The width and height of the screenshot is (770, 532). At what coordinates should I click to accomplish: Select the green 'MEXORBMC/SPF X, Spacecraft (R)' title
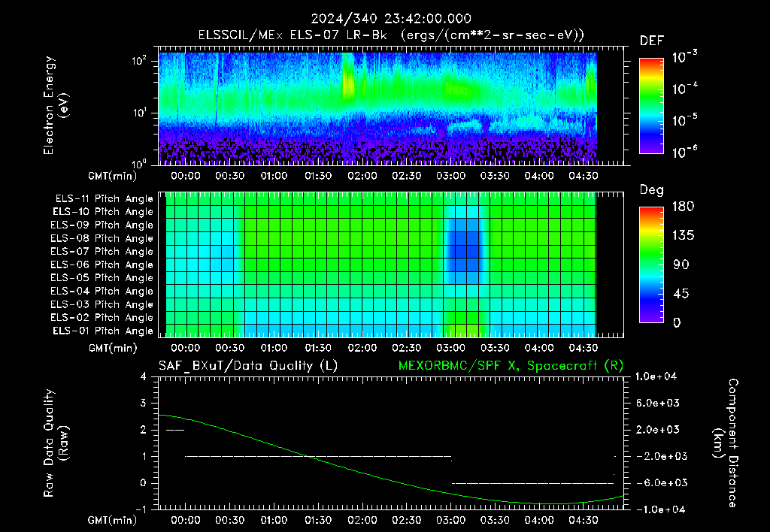coord(511,366)
